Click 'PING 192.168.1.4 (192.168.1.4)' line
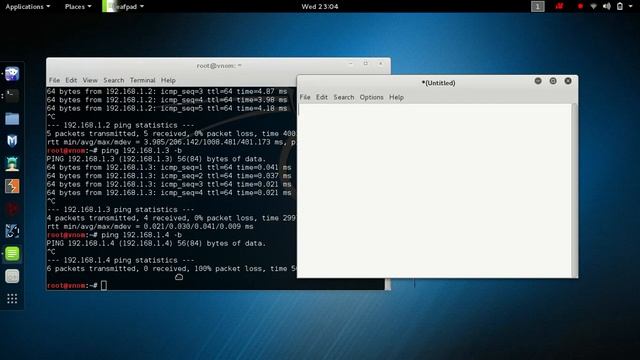This screenshot has width=640, height=360. [x=156, y=243]
